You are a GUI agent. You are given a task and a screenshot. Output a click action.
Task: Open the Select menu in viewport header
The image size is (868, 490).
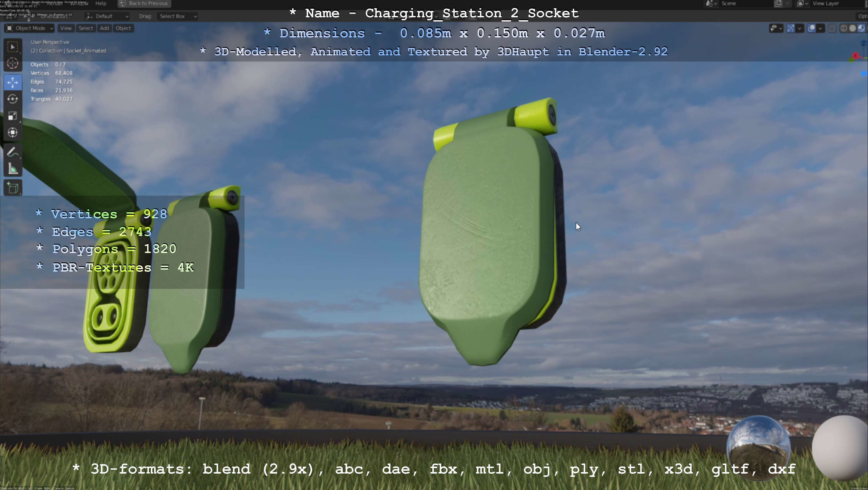[86, 28]
